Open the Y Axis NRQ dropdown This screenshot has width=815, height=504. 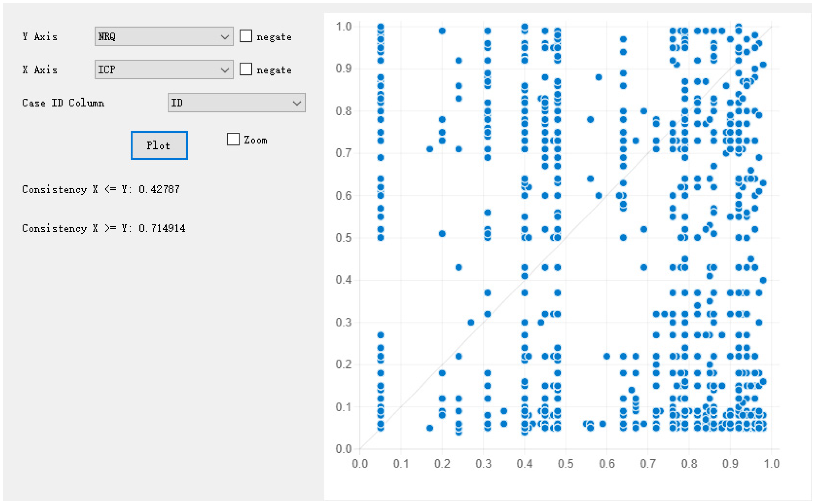163,36
